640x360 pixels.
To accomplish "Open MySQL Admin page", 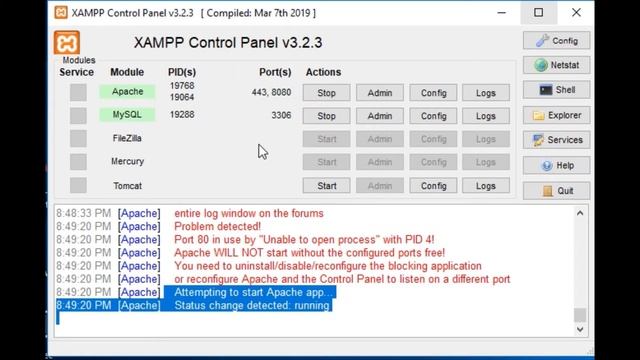I will (380, 116).
